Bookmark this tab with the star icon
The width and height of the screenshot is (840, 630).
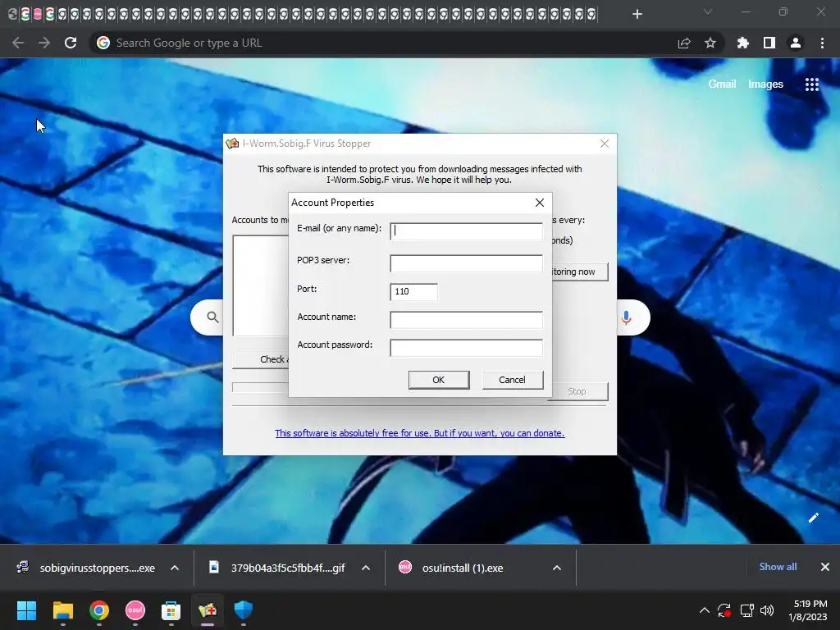pyautogui.click(x=710, y=43)
